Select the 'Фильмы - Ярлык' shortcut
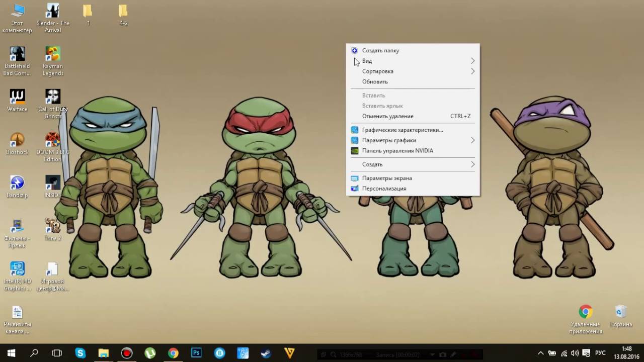The height and width of the screenshot is (362, 644). click(x=17, y=233)
